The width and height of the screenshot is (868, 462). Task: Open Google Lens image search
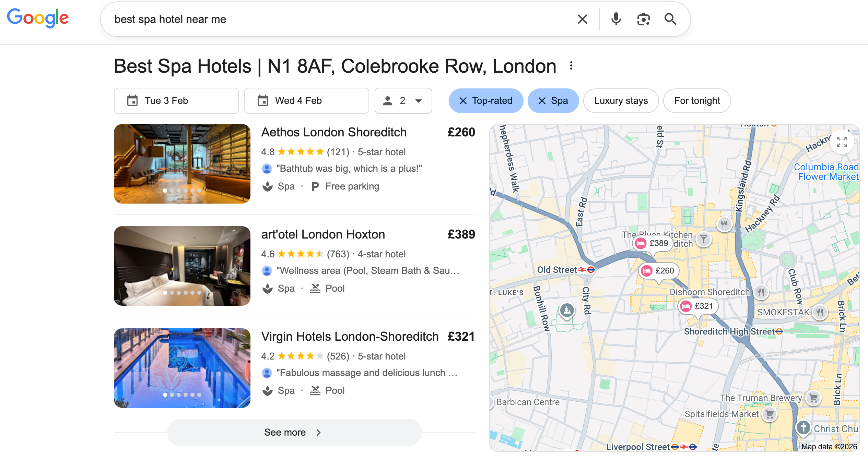tap(643, 19)
